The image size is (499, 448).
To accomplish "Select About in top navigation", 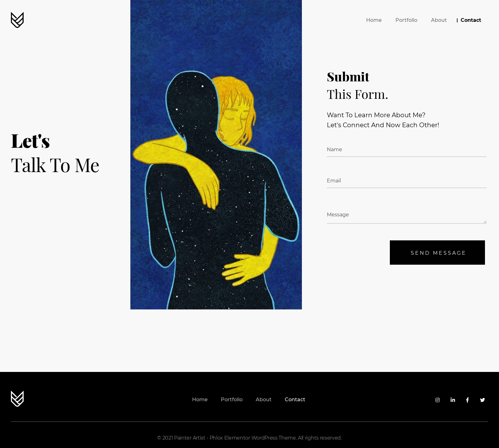I will click(438, 20).
